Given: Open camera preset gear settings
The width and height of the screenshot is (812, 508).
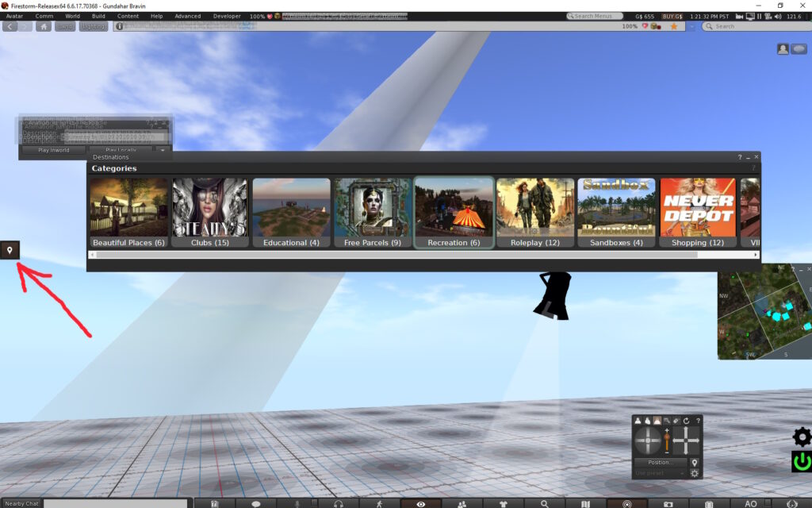Looking at the screenshot, I should click(x=695, y=474).
